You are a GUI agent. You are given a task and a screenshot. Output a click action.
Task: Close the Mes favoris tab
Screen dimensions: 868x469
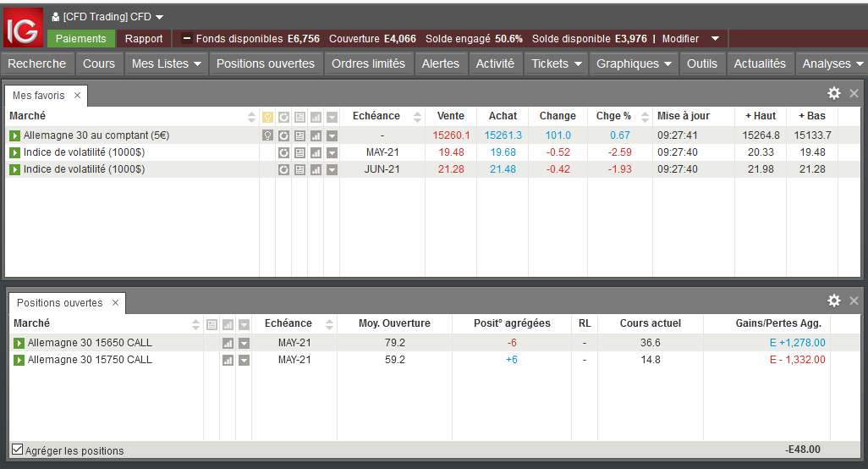click(x=78, y=96)
